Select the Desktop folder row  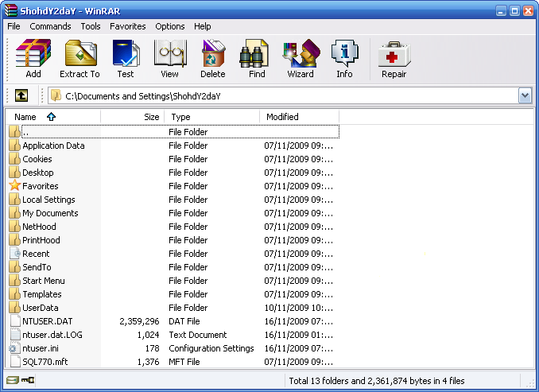click(173, 173)
